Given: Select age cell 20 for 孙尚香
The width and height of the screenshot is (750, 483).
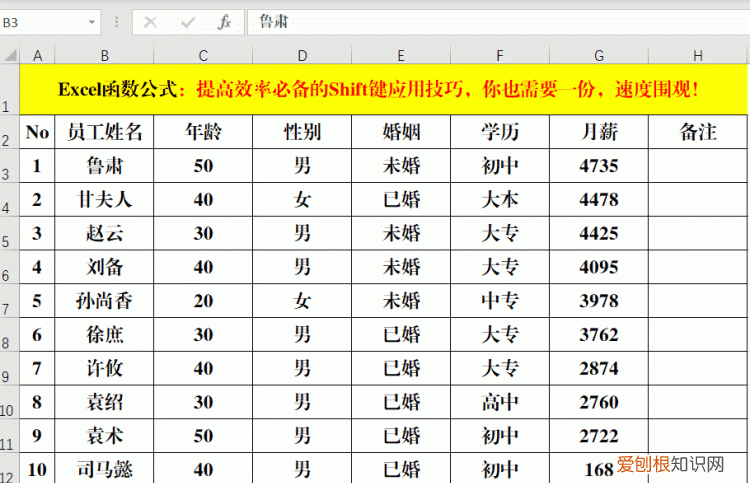Looking at the screenshot, I should (203, 301).
